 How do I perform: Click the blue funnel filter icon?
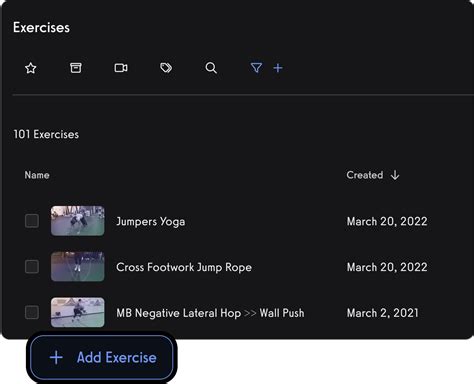coord(256,68)
